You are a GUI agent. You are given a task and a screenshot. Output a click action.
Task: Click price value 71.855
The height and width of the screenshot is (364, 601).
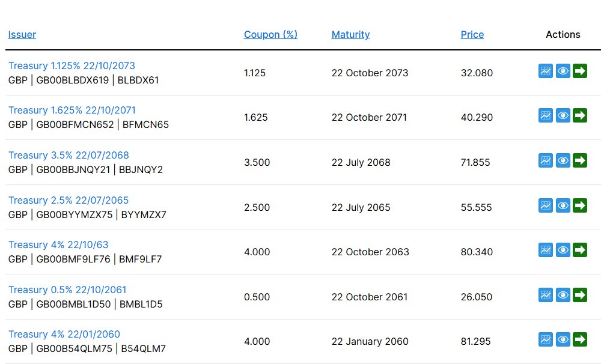click(x=475, y=162)
